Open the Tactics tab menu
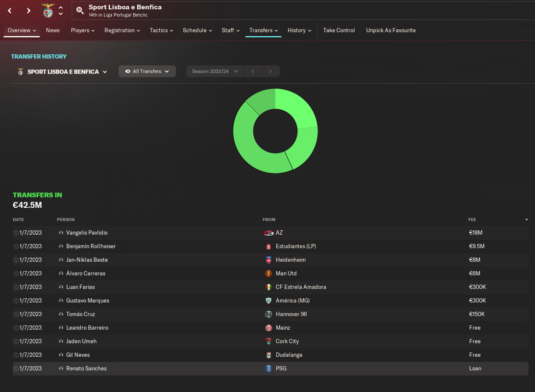The image size is (535, 392). click(161, 30)
